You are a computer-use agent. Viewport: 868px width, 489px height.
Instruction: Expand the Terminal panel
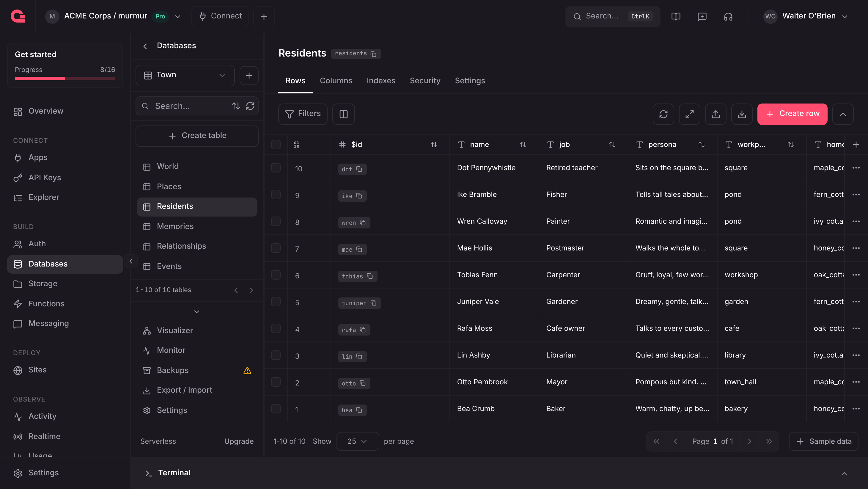pyautogui.click(x=844, y=473)
